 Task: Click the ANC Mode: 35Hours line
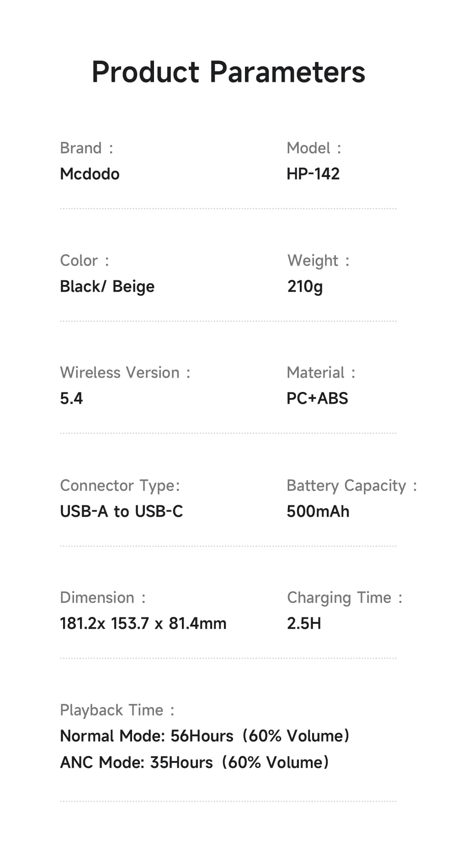pyautogui.click(x=195, y=763)
